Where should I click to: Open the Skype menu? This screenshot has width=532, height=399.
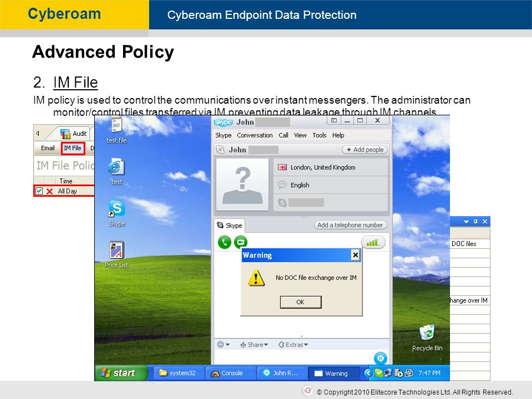(x=223, y=135)
